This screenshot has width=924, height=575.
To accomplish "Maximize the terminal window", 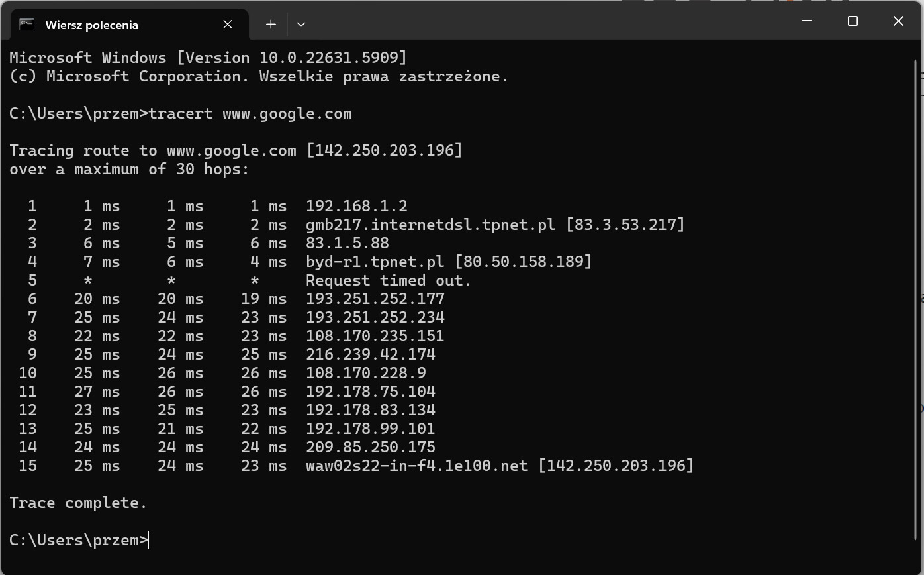I will tap(853, 21).
